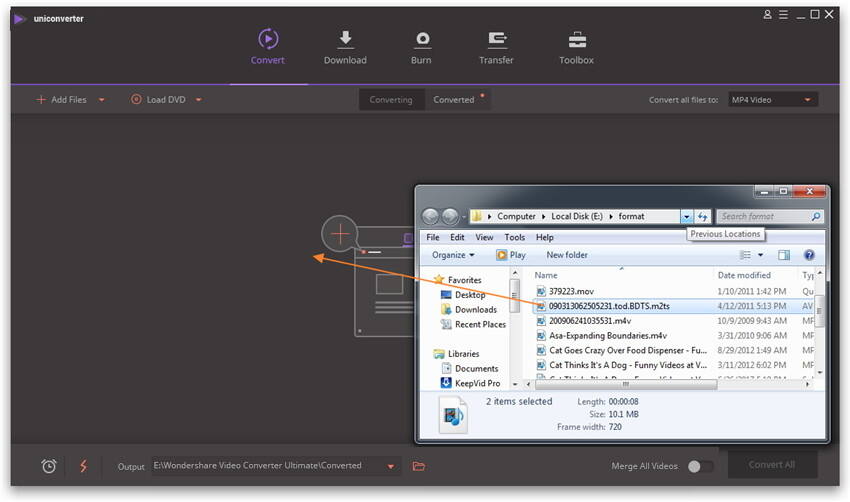Click Computer in the address bar
This screenshot has height=502, width=850.
pyautogui.click(x=516, y=216)
